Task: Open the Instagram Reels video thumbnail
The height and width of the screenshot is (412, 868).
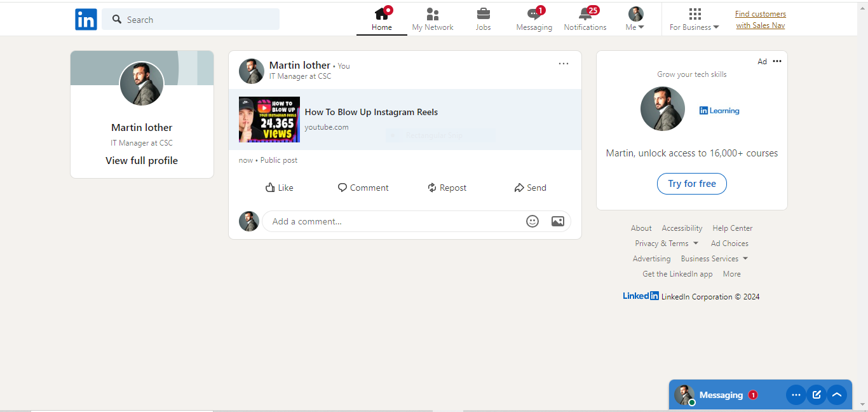Action: click(x=269, y=120)
